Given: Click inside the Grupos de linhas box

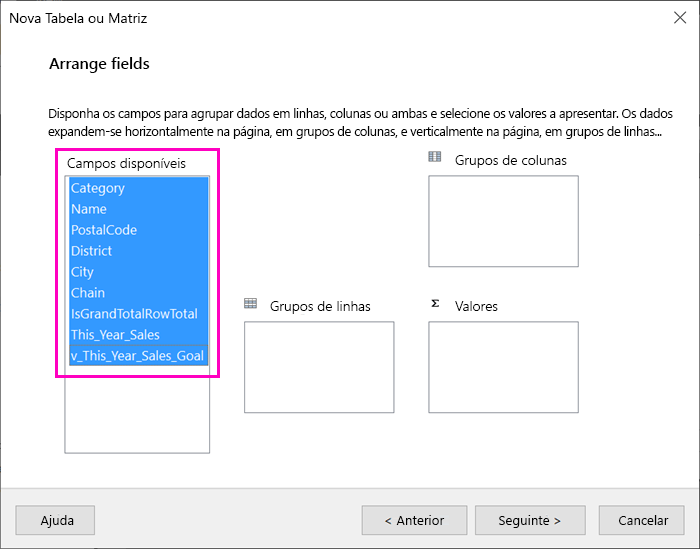Looking at the screenshot, I should click(319, 367).
